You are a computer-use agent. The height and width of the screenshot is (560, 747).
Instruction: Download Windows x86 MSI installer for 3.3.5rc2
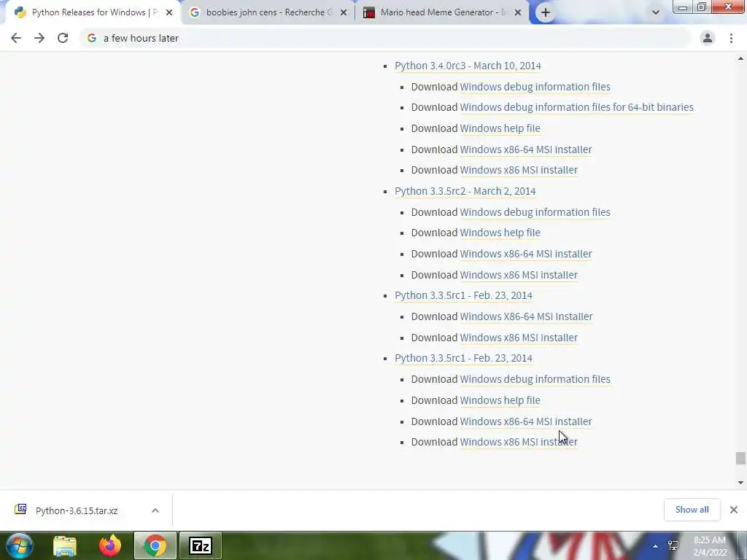519,275
